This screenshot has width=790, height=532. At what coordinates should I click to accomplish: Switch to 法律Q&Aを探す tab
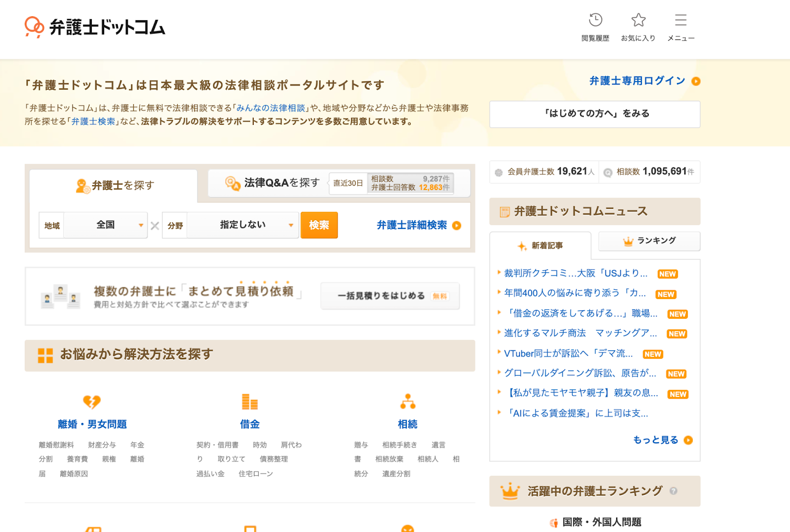pyautogui.click(x=339, y=183)
